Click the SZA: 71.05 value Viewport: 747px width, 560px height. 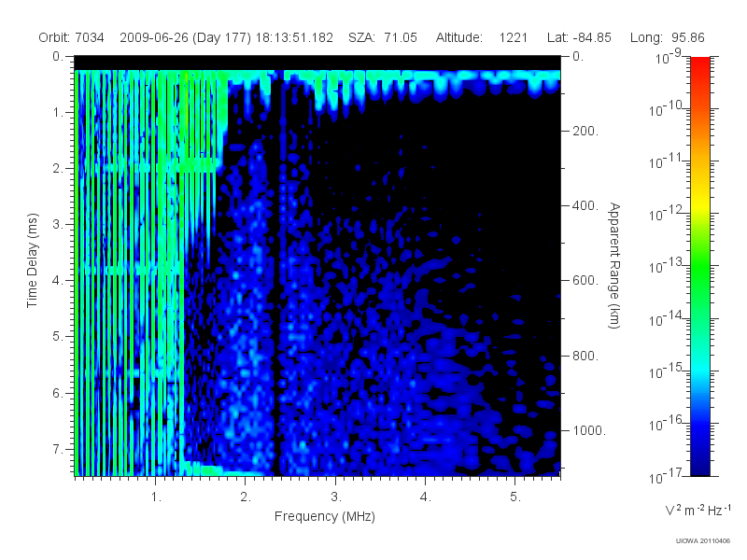coord(383,37)
